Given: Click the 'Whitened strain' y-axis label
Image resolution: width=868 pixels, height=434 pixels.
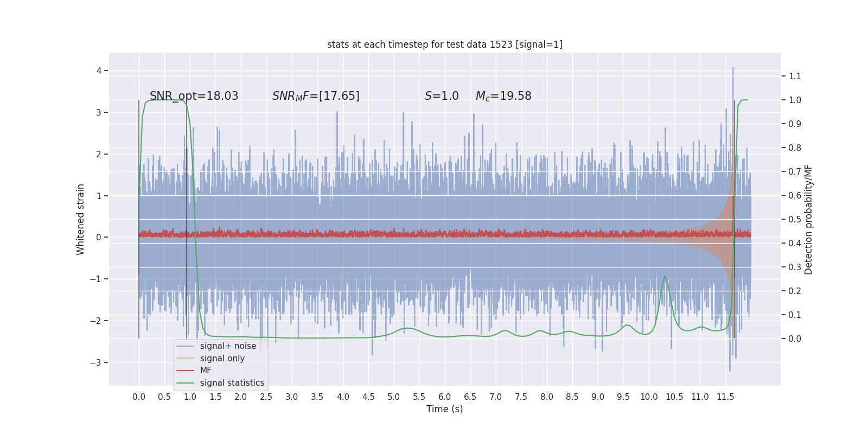Looking at the screenshot, I should coord(80,219).
